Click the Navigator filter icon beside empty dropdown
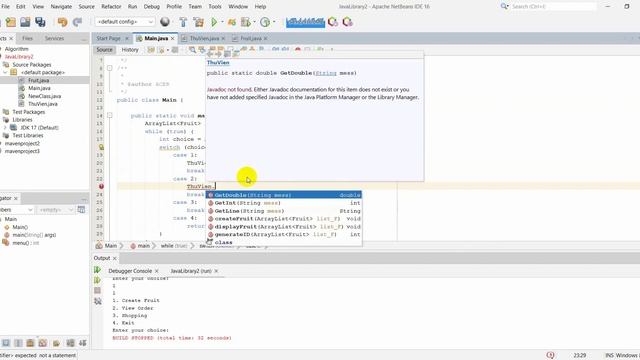640x360 pixels. 81,209
